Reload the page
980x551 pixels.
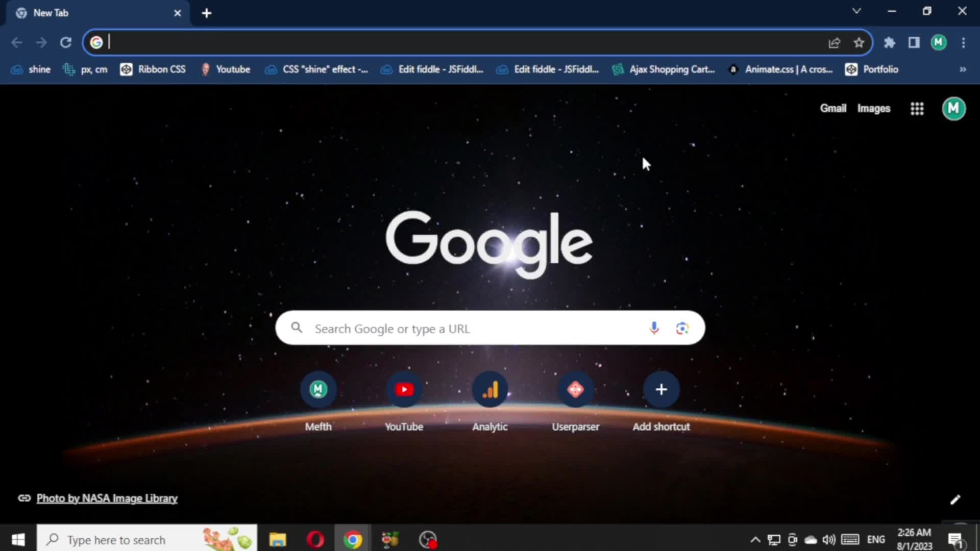(66, 43)
